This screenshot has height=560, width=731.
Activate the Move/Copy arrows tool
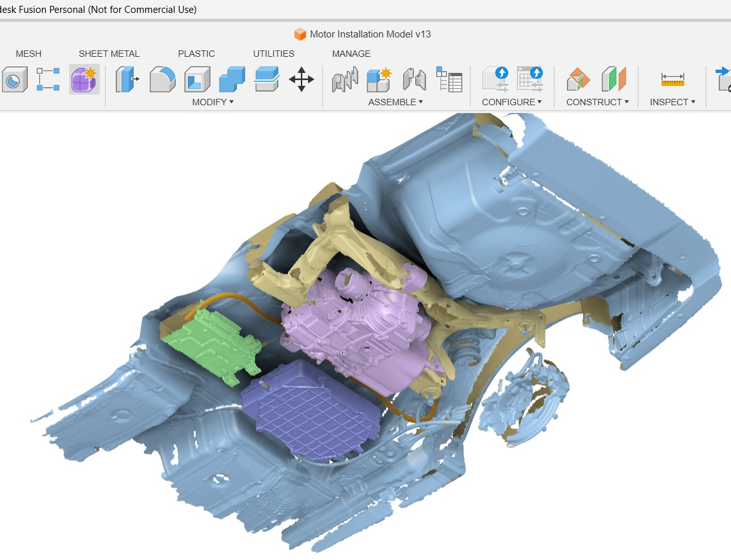tap(301, 80)
